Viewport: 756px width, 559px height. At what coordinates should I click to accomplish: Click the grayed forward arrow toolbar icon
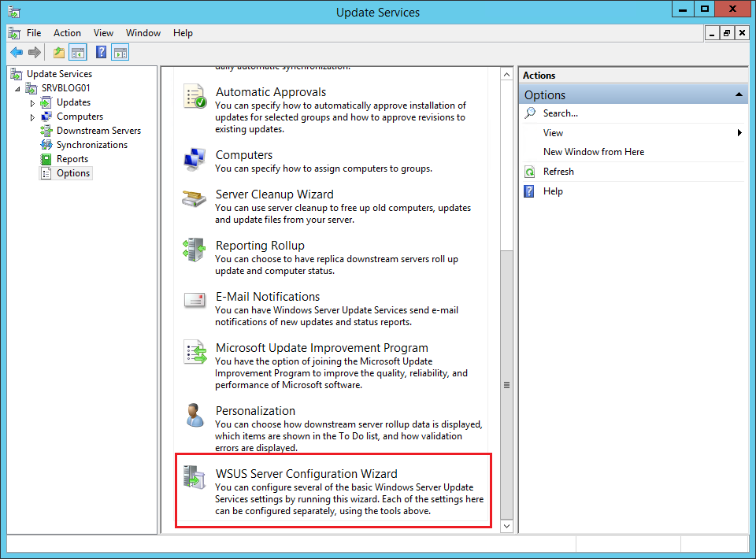click(x=34, y=52)
